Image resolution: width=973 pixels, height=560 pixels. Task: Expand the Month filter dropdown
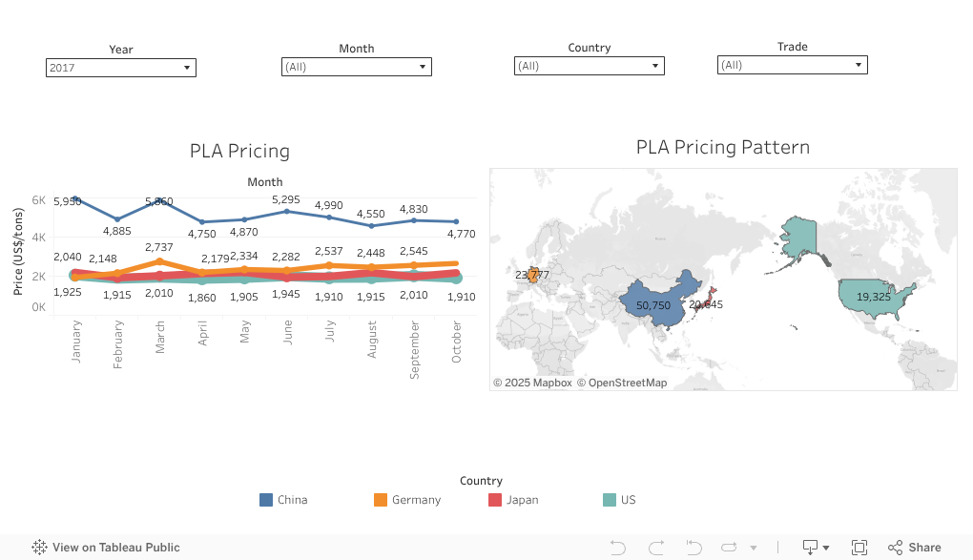pyautogui.click(x=357, y=67)
